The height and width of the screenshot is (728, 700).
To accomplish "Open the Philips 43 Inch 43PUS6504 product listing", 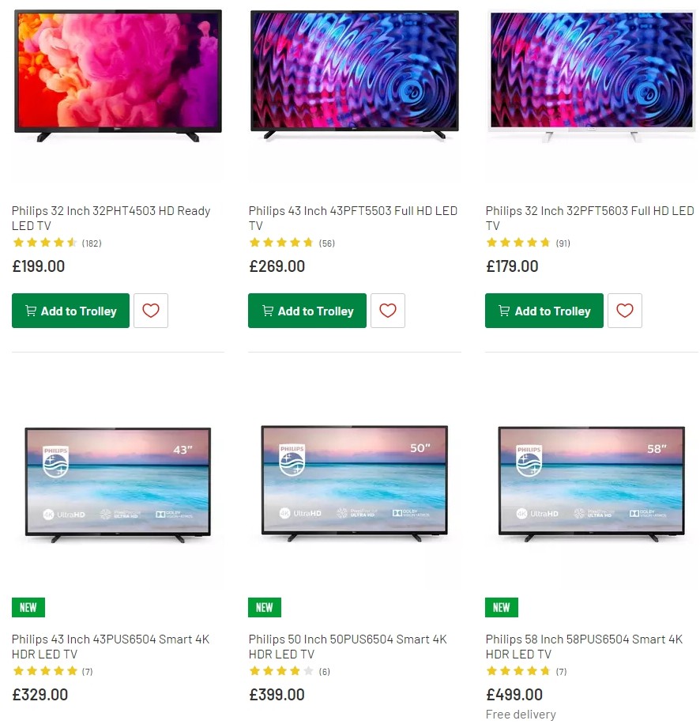I will 111,647.
